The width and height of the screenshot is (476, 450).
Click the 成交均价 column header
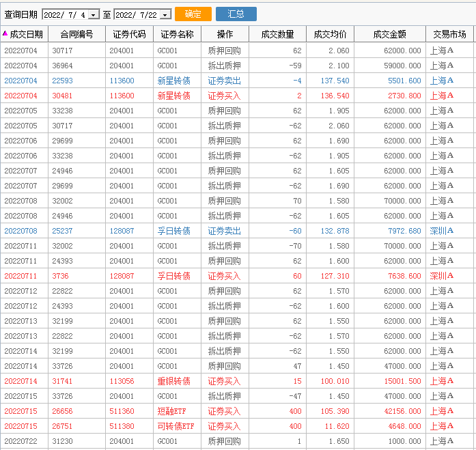(330, 34)
